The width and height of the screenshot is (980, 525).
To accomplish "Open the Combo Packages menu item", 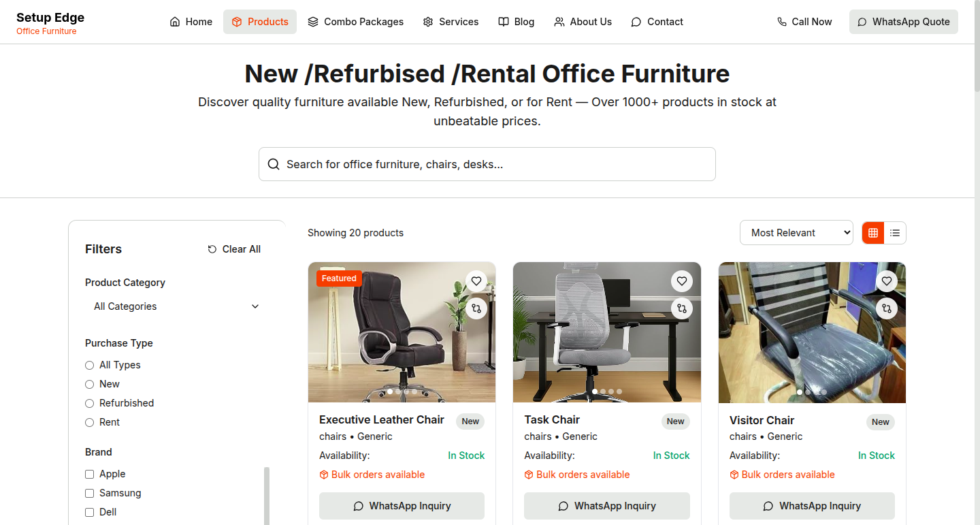I will [x=355, y=22].
